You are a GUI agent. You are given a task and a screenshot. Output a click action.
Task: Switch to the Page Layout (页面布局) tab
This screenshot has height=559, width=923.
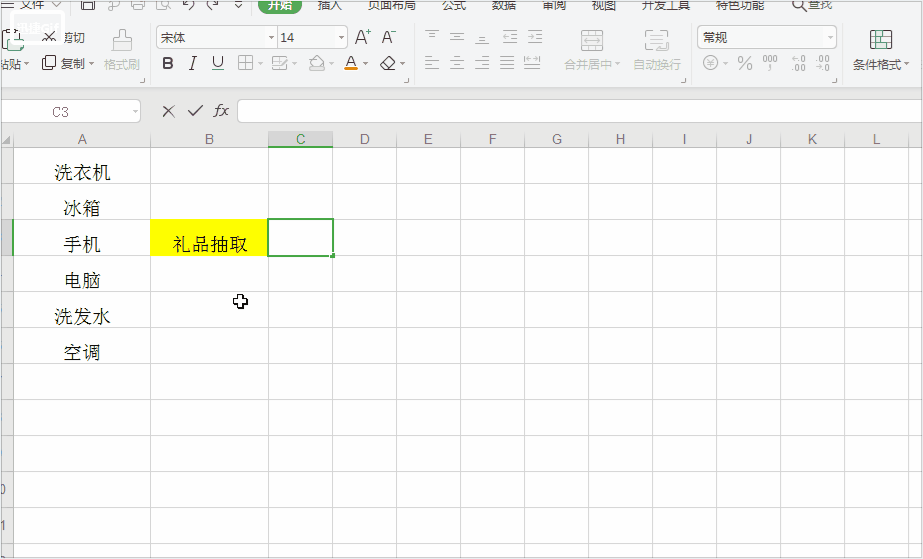tap(391, 5)
